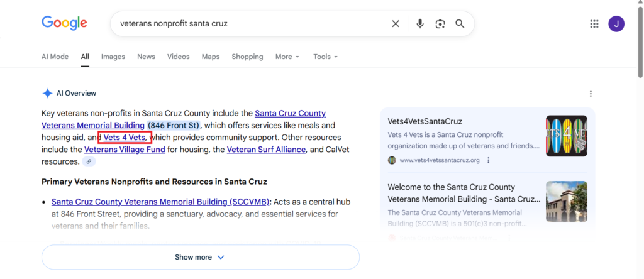
Task: Open Google Lens image search
Action: pos(440,24)
